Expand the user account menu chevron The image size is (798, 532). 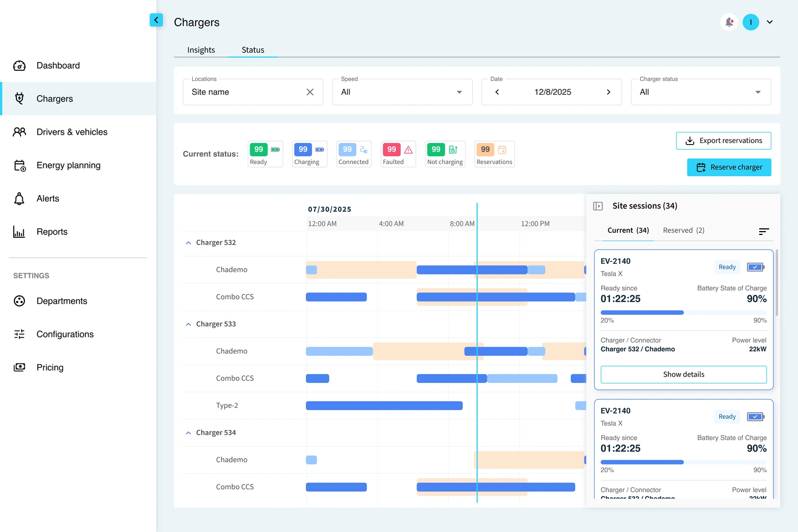click(770, 22)
